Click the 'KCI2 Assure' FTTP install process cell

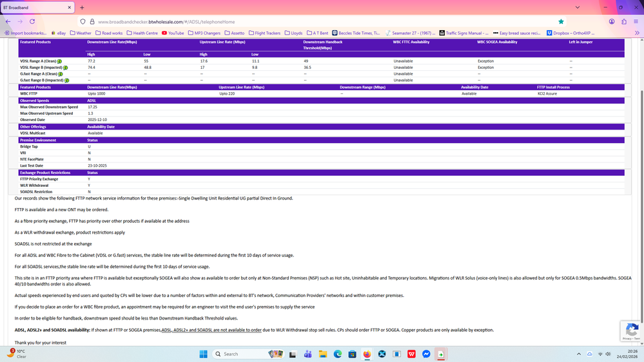[x=547, y=93]
